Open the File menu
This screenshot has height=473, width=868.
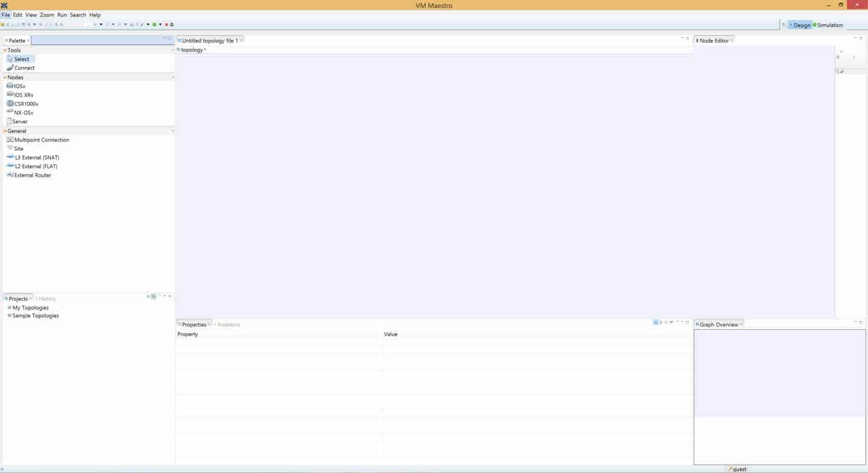(x=6, y=15)
